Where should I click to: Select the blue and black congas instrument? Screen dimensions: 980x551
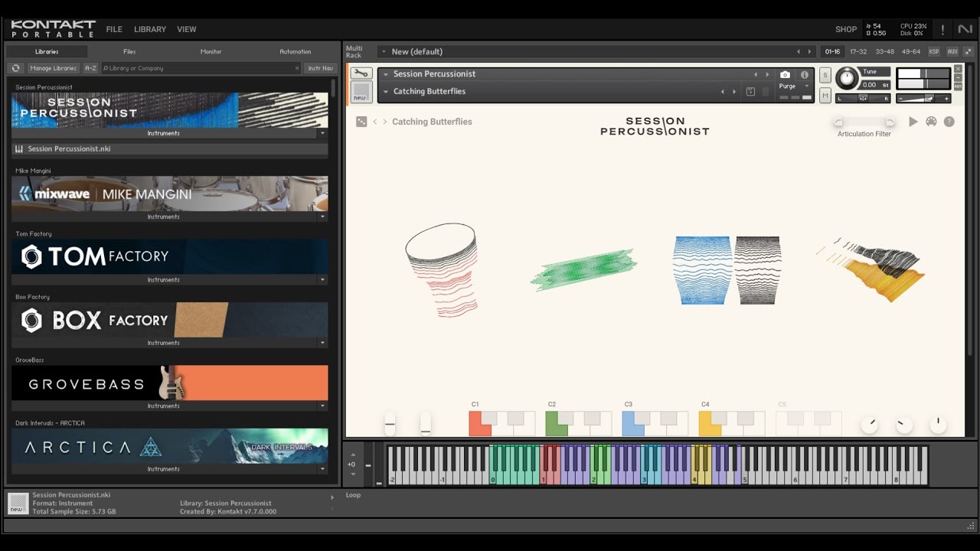[727, 269]
